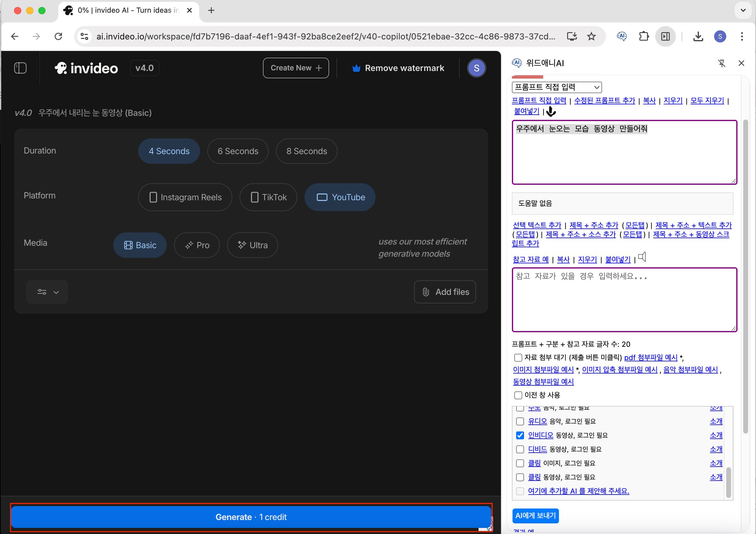Expand the settings sliders dropdown

click(47, 292)
